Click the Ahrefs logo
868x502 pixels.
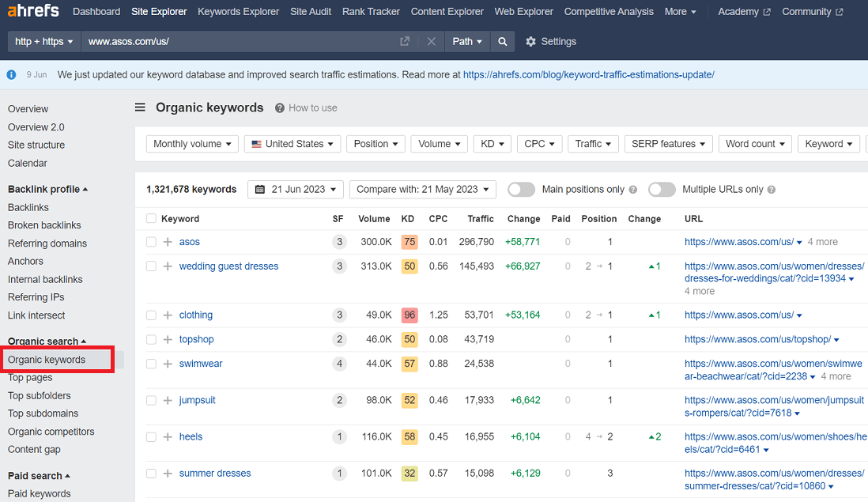(x=32, y=11)
